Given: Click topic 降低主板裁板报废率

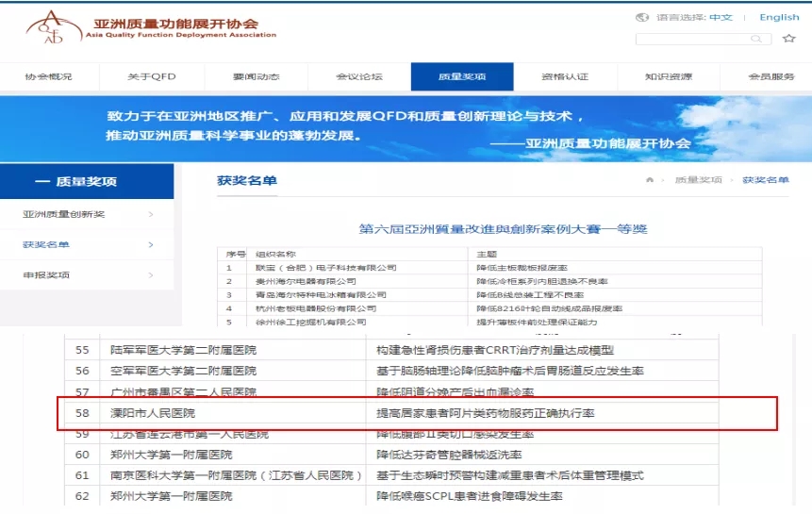Looking at the screenshot, I should [522, 268].
